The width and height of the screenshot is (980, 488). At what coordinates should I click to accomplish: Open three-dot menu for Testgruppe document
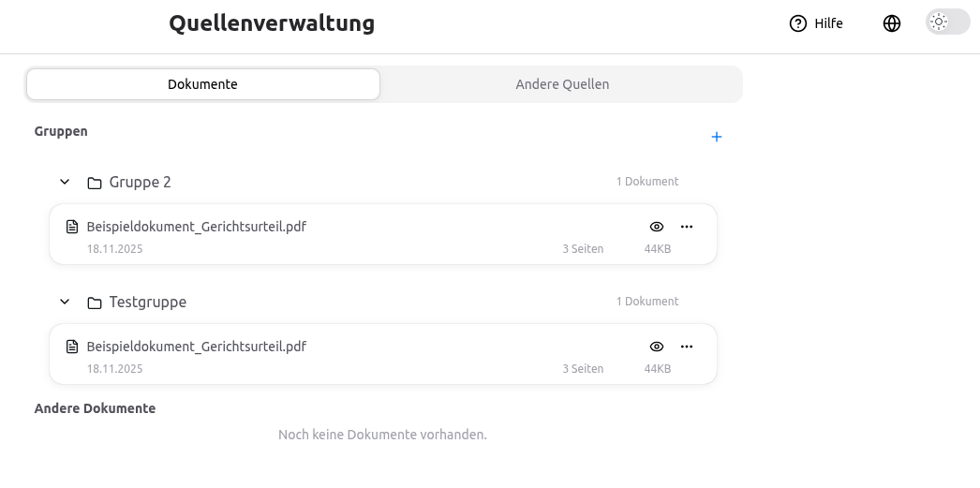(x=687, y=347)
